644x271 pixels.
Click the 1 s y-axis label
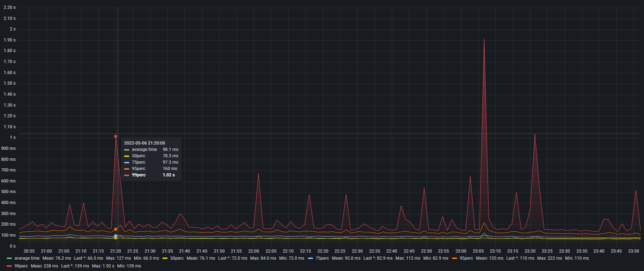coord(13,137)
